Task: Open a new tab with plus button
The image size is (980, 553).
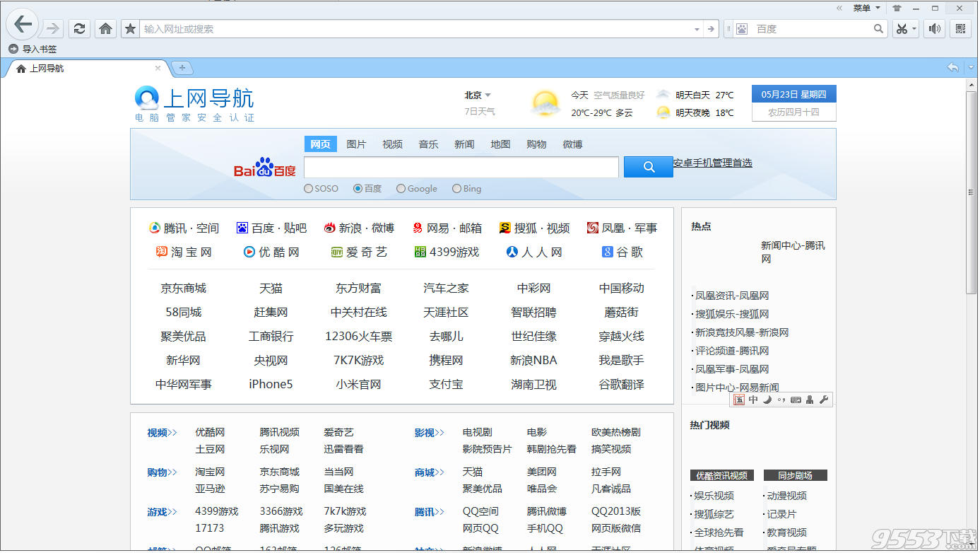Action: coord(182,68)
